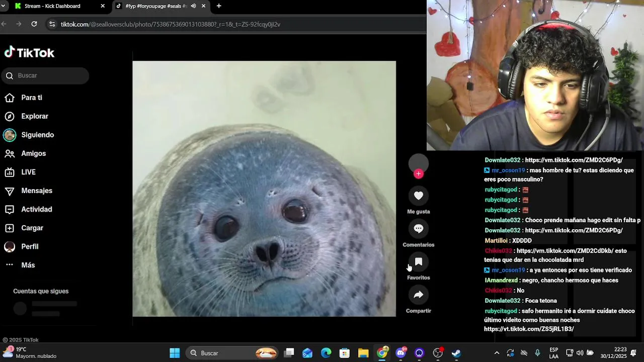Screen dimensions: 644x362
Task: Go to the Siguiendo feed
Action: pos(37,135)
